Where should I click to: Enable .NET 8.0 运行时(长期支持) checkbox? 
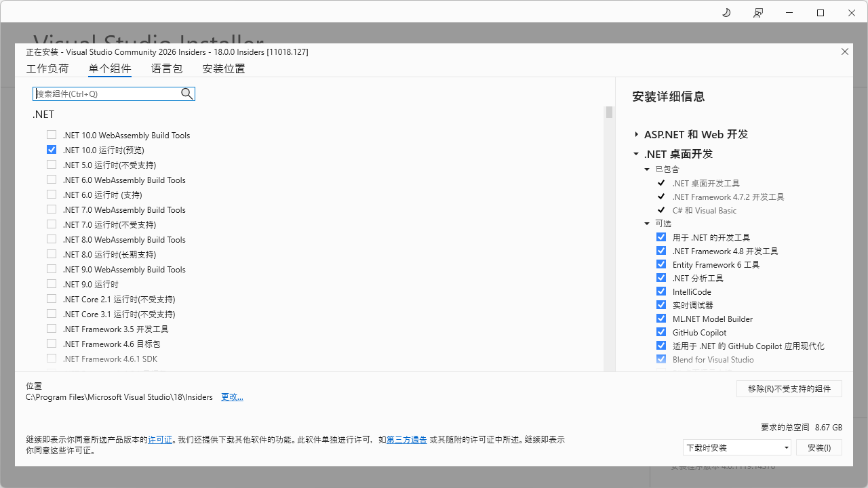coord(52,254)
